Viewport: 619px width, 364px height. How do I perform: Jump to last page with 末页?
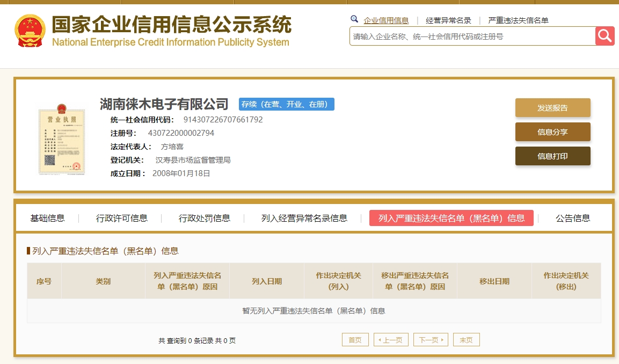click(466, 339)
